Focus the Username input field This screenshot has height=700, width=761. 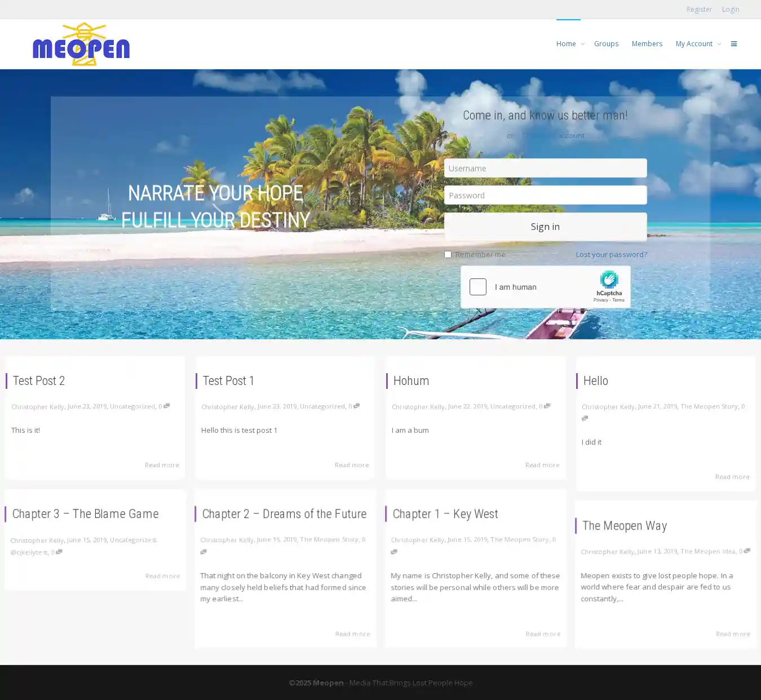545,168
